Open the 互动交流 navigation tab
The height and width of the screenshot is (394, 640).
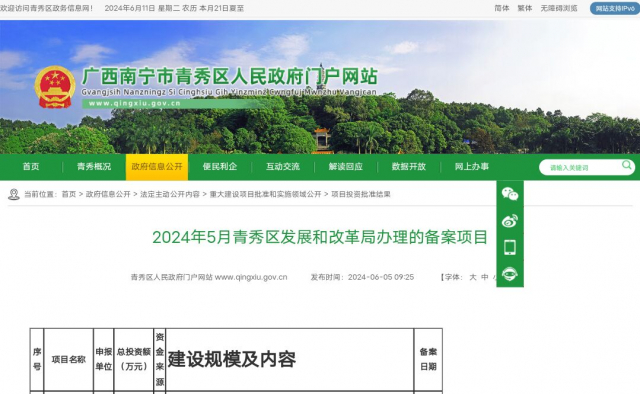283,167
